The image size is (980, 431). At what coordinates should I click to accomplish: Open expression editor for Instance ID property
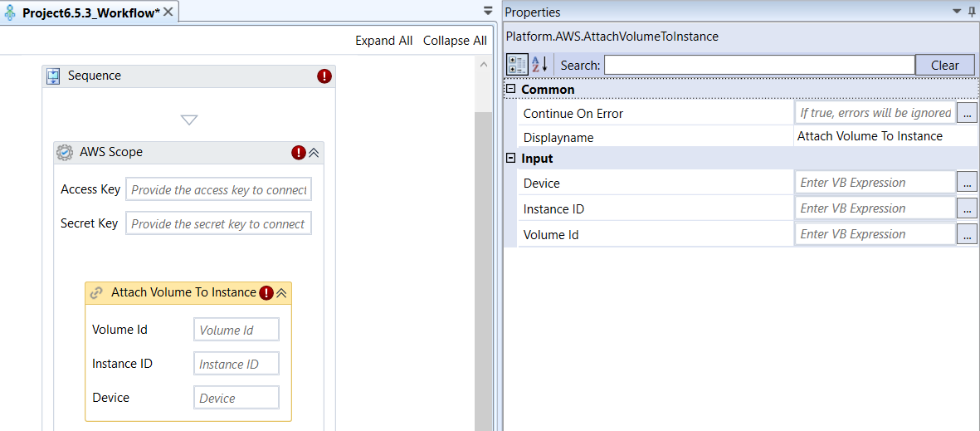click(x=966, y=208)
